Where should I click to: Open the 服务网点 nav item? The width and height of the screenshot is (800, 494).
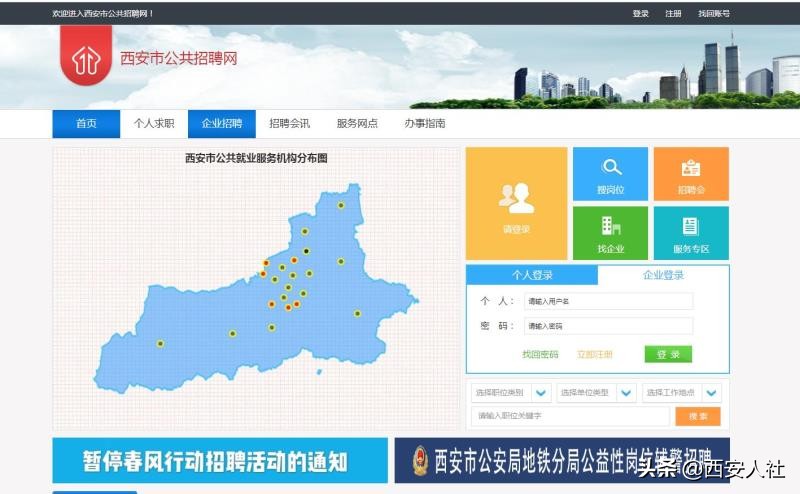pyautogui.click(x=357, y=124)
